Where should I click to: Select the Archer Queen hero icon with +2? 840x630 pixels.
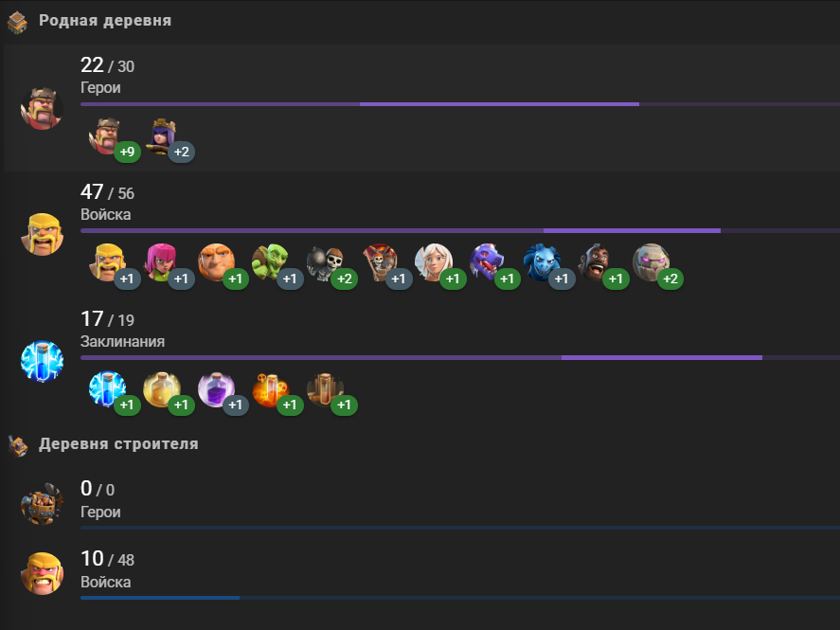click(x=162, y=136)
